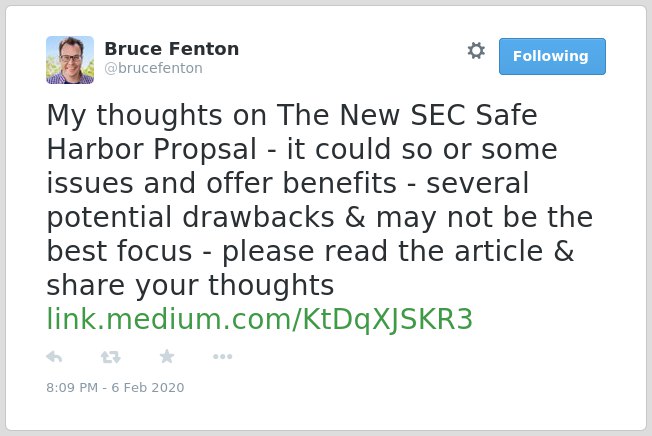Click the words 'SEC Safe' in the tweet
The height and width of the screenshot is (436, 652).
point(474,115)
